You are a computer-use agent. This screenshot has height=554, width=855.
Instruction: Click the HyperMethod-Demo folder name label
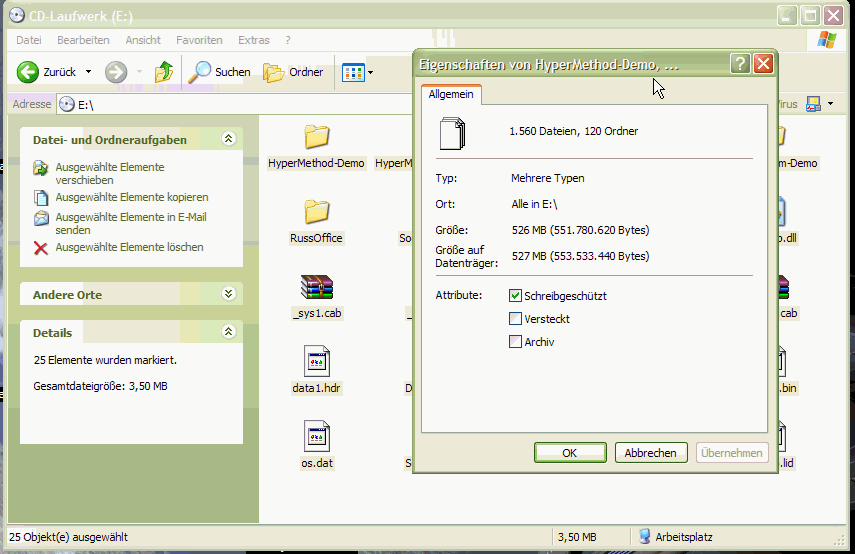pyautogui.click(x=316, y=163)
